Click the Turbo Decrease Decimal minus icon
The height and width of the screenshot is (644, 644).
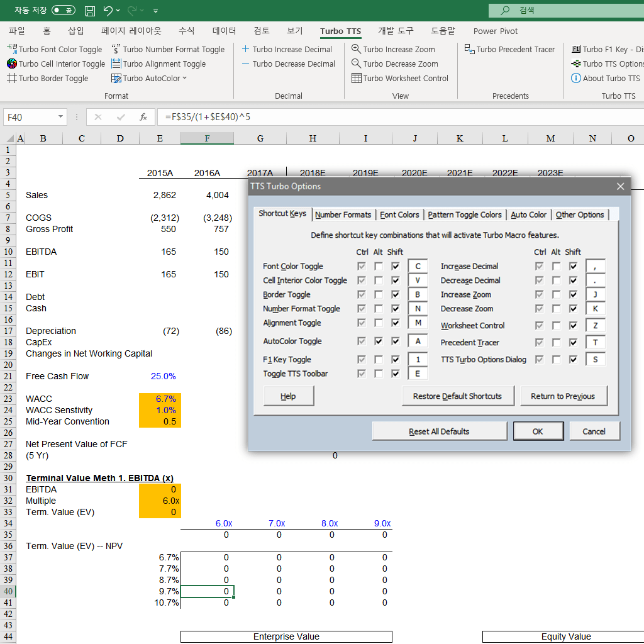[246, 64]
